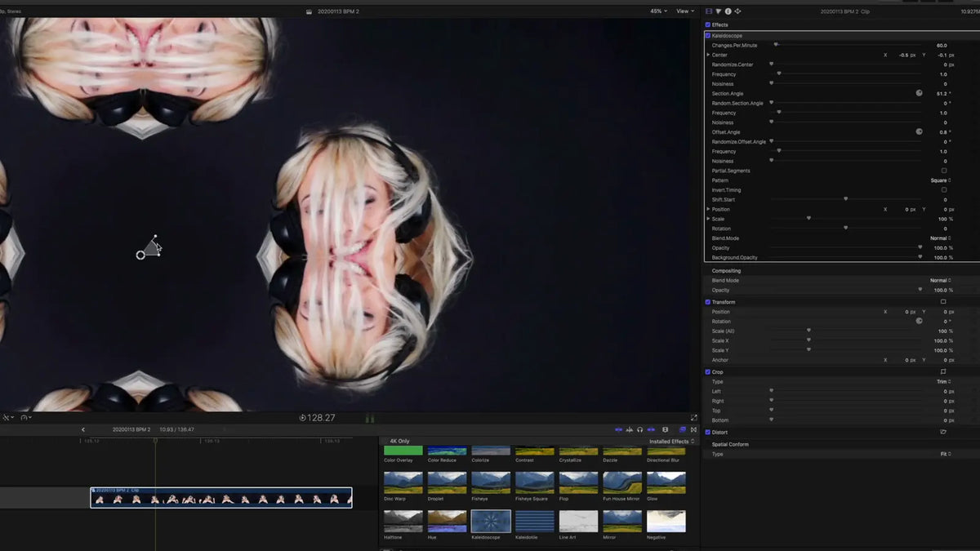This screenshot has height=551, width=980.
Task: Click the timecode play indicator icon
Action: [x=302, y=418]
